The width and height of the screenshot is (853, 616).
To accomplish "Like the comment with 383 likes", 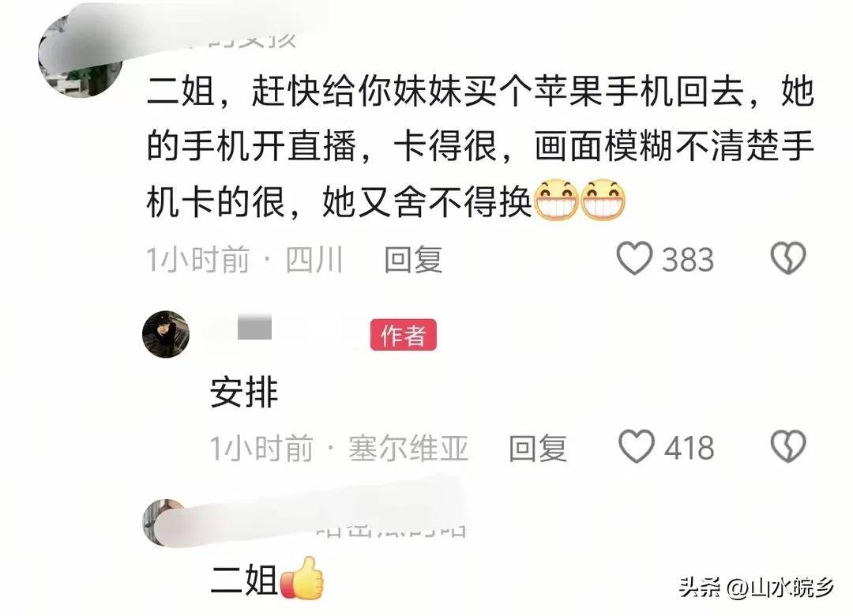I will (x=633, y=258).
